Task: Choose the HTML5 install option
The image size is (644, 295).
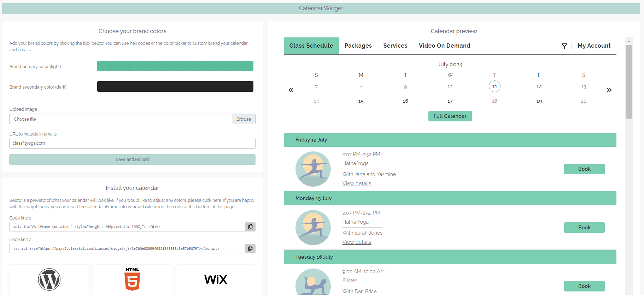Action: click(x=133, y=279)
